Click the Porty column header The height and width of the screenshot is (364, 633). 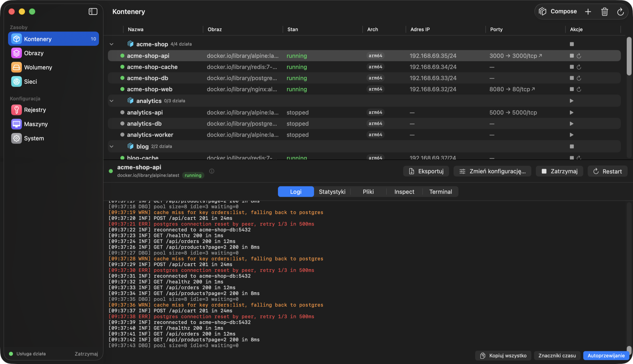coord(525,29)
